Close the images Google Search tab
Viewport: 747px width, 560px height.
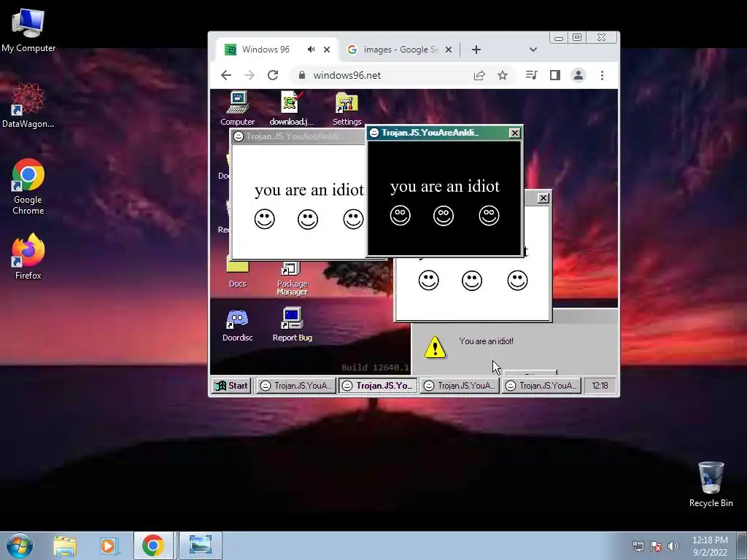point(449,50)
